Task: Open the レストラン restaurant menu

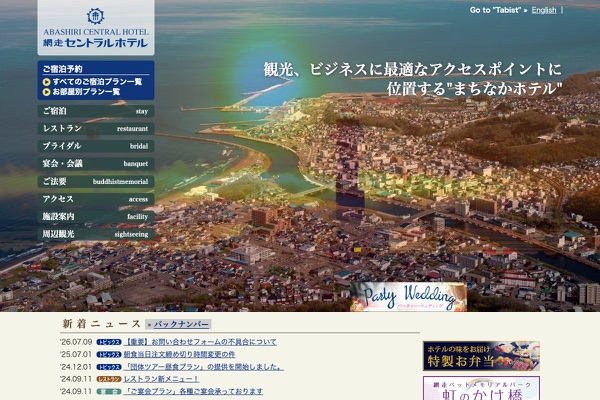Action: 96,129
